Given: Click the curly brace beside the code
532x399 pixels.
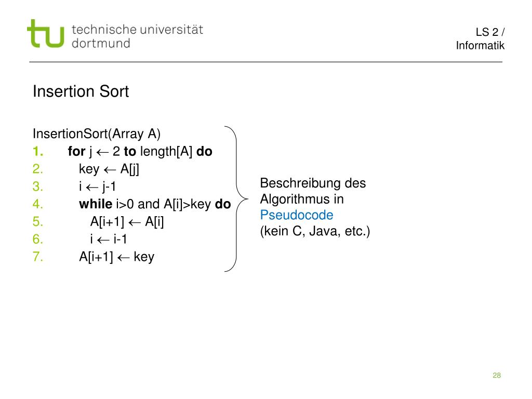Looking at the screenshot, I should tap(236, 199).
